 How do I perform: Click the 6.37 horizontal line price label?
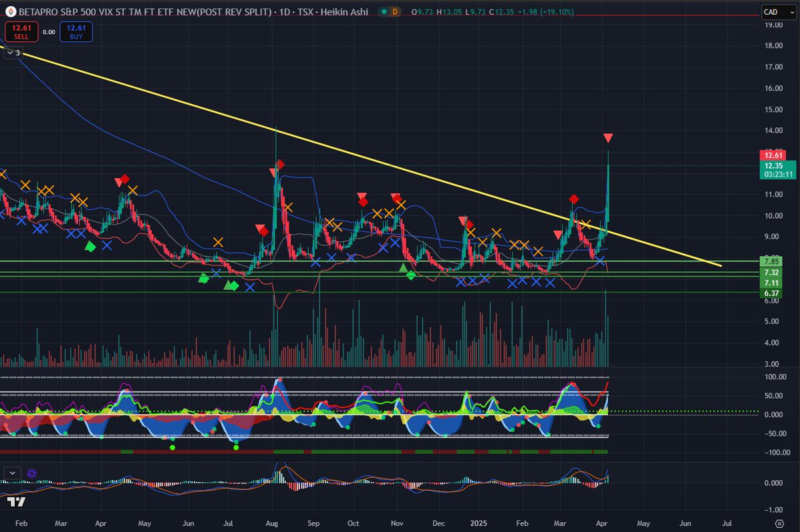tap(773, 293)
